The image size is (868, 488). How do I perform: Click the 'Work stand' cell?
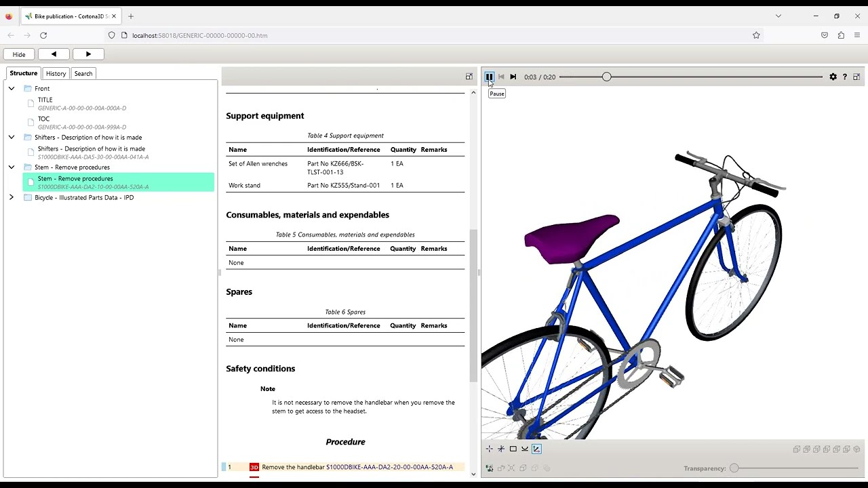244,186
